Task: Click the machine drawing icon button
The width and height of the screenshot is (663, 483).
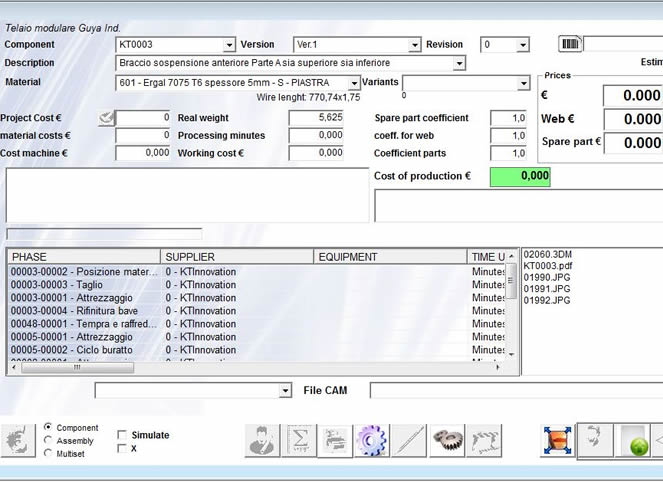Action: [x=335, y=441]
